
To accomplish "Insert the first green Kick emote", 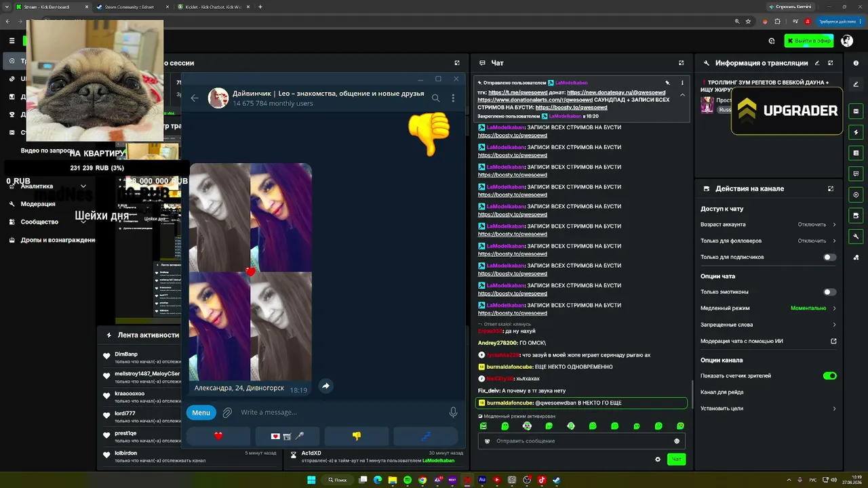I will [484, 426].
